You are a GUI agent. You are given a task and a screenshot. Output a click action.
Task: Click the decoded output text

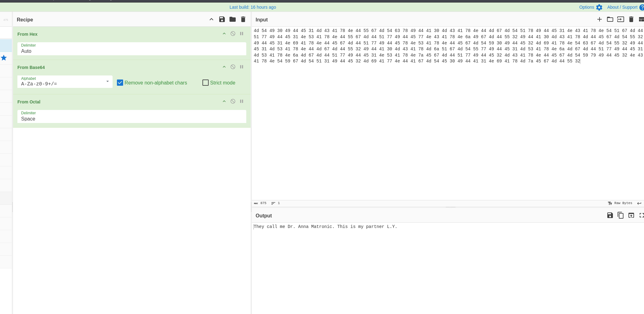[x=325, y=227]
